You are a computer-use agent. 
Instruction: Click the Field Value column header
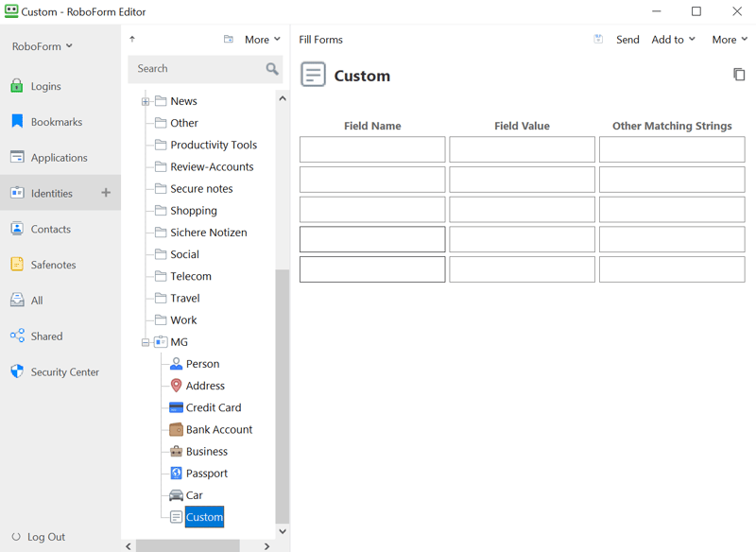click(x=523, y=126)
